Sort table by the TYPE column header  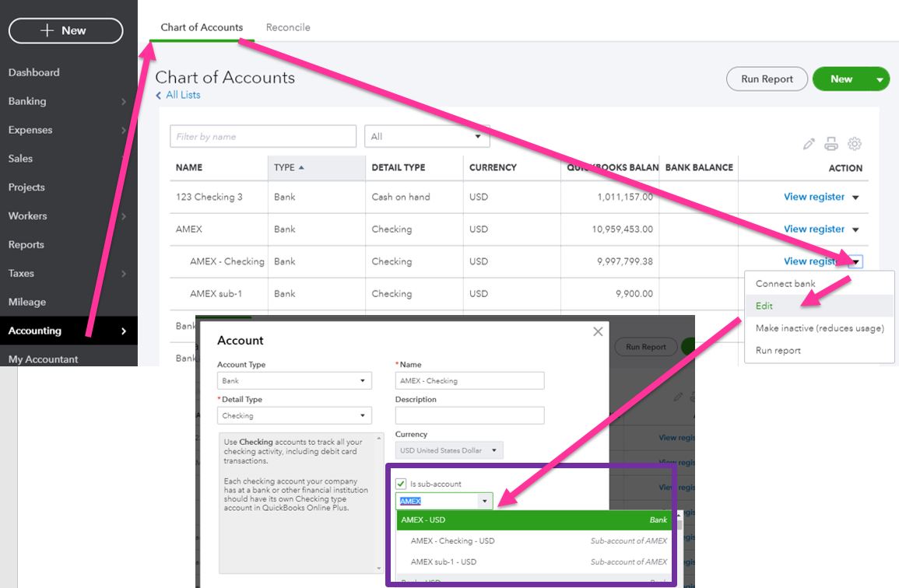pyautogui.click(x=317, y=167)
